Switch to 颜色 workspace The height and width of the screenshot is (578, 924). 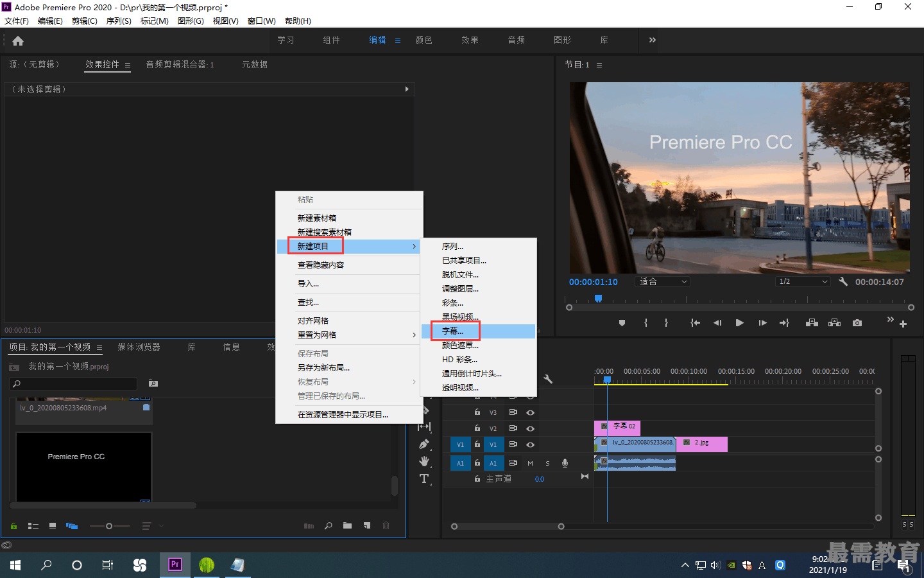424,40
